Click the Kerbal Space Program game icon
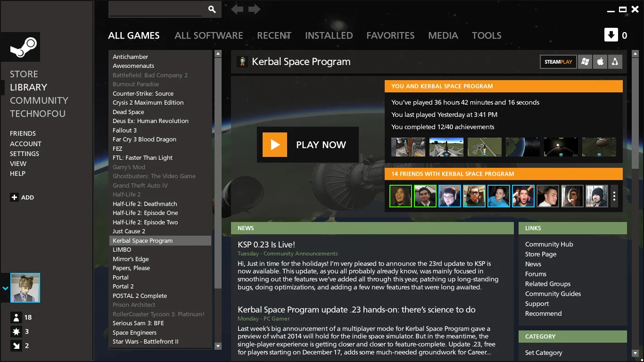 (x=242, y=62)
